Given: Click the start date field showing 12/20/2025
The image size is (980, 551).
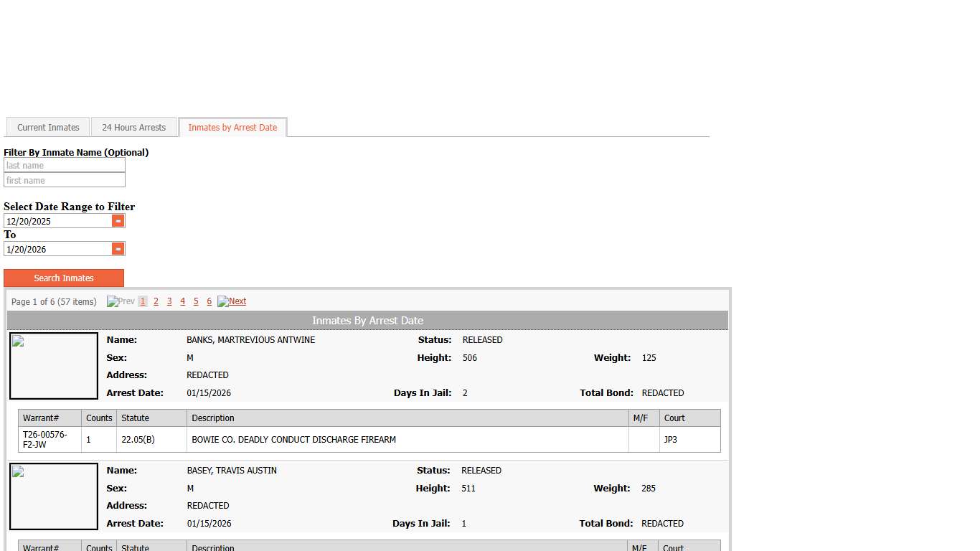Looking at the screenshot, I should 57,222.
